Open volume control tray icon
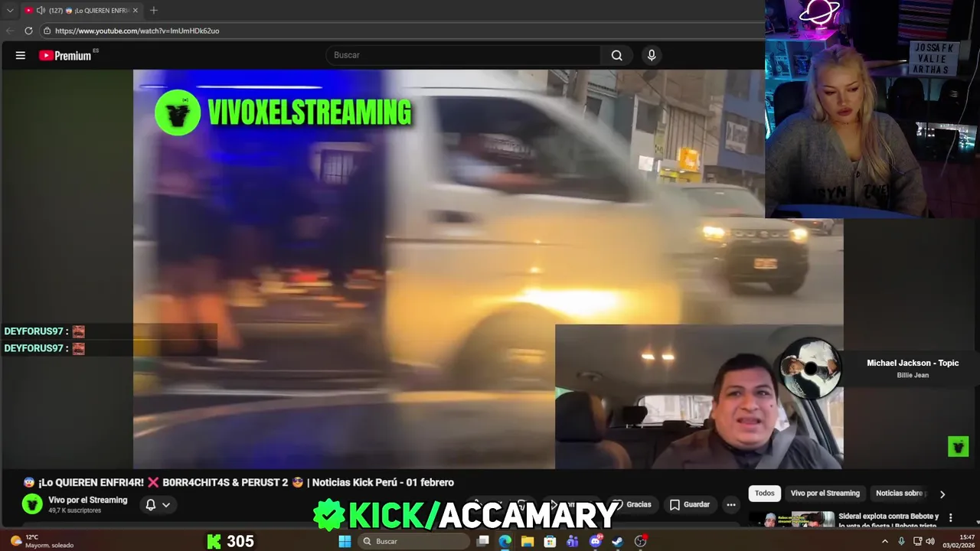The height and width of the screenshot is (551, 980). (930, 541)
